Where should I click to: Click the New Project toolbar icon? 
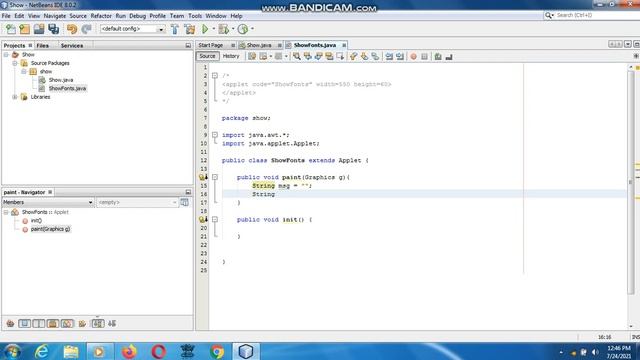24,29
